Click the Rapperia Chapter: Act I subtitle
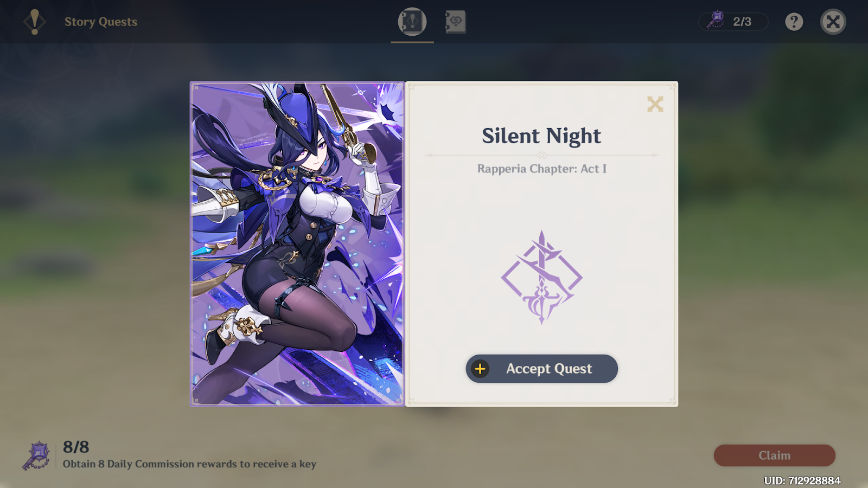Viewport: 868px width, 488px height. (x=542, y=169)
